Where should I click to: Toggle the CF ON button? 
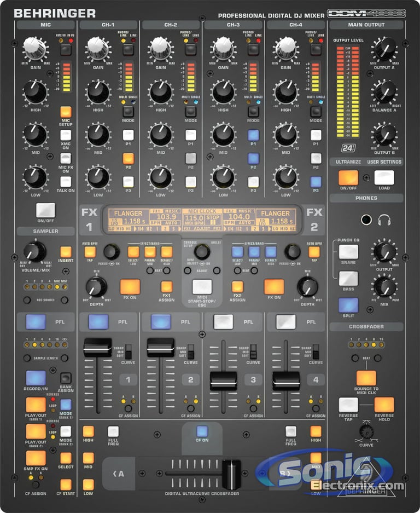[x=202, y=431]
